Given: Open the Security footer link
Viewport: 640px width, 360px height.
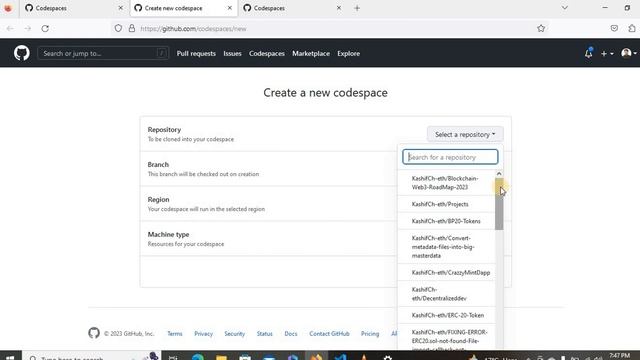Looking at the screenshot, I should click(235, 333).
